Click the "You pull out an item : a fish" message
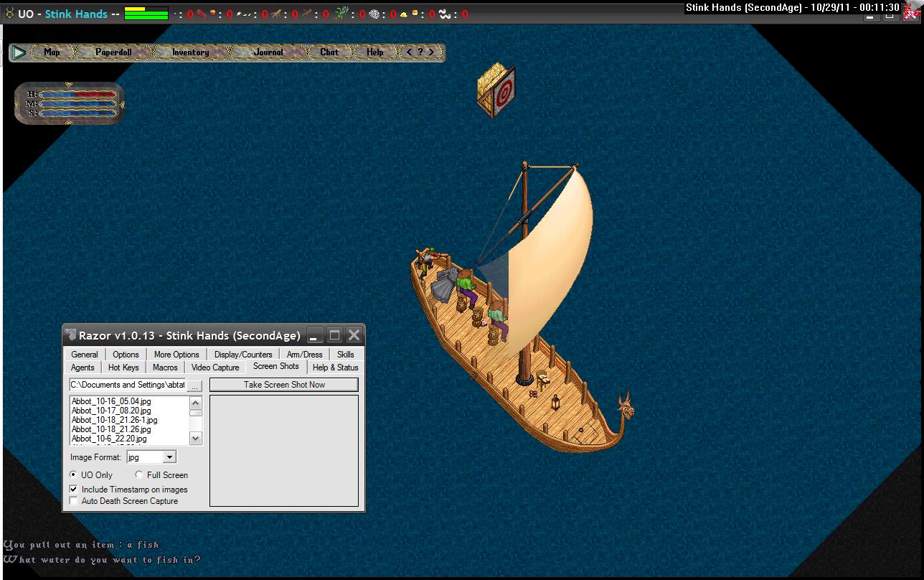Screen dimensions: 924x580 coord(81,545)
